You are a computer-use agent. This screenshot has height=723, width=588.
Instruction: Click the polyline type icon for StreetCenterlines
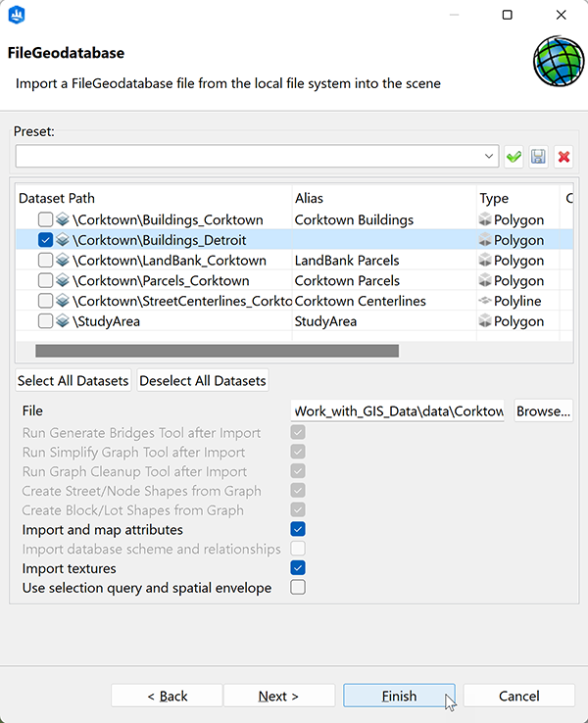pyautogui.click(x=484, y=301)
